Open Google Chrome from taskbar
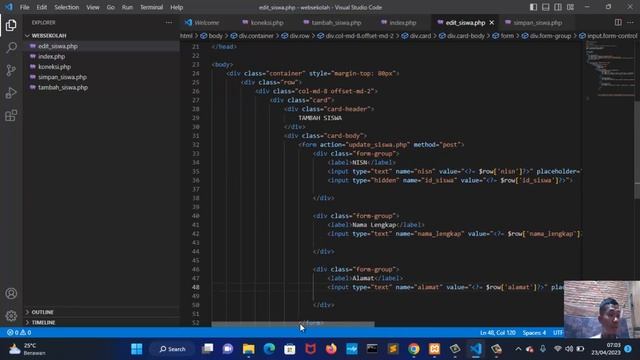 tap(413, 349)
